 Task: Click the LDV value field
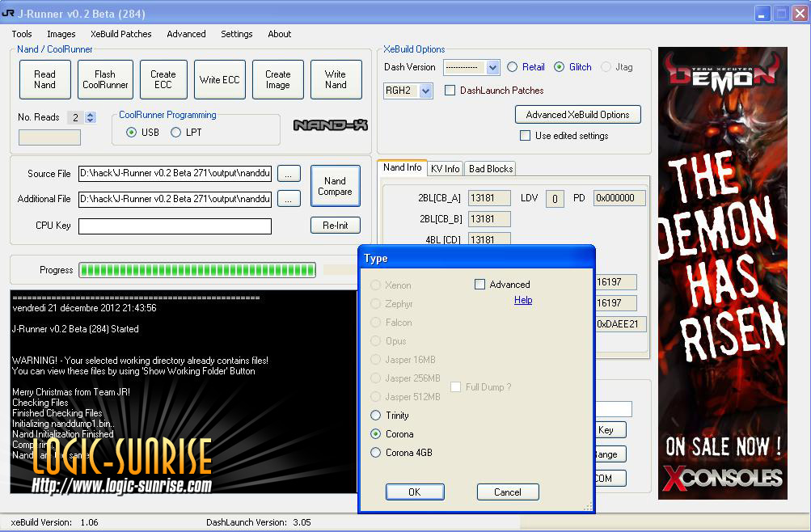tap(555, 199)
